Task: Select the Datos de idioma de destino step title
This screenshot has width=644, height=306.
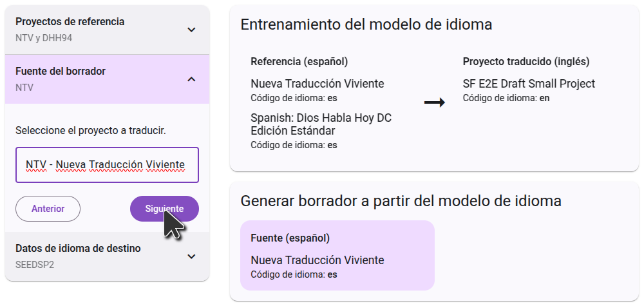Action: [78, 249]
